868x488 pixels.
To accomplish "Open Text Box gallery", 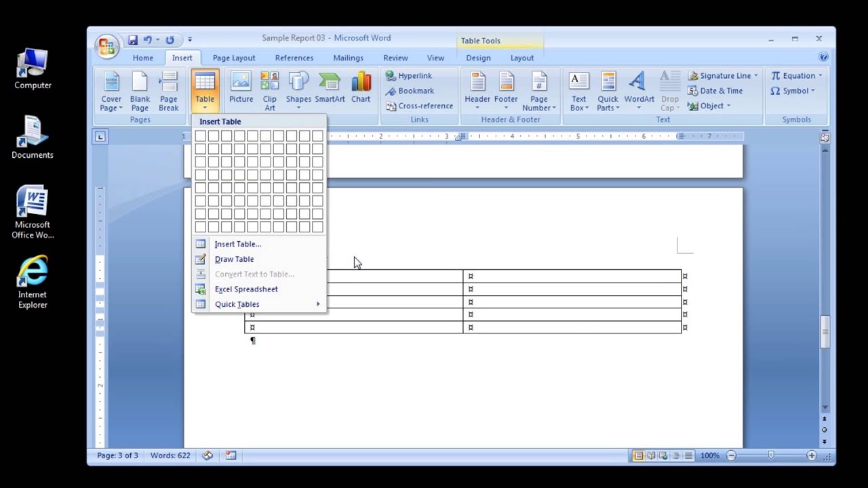I will click(x=578, y=91).
